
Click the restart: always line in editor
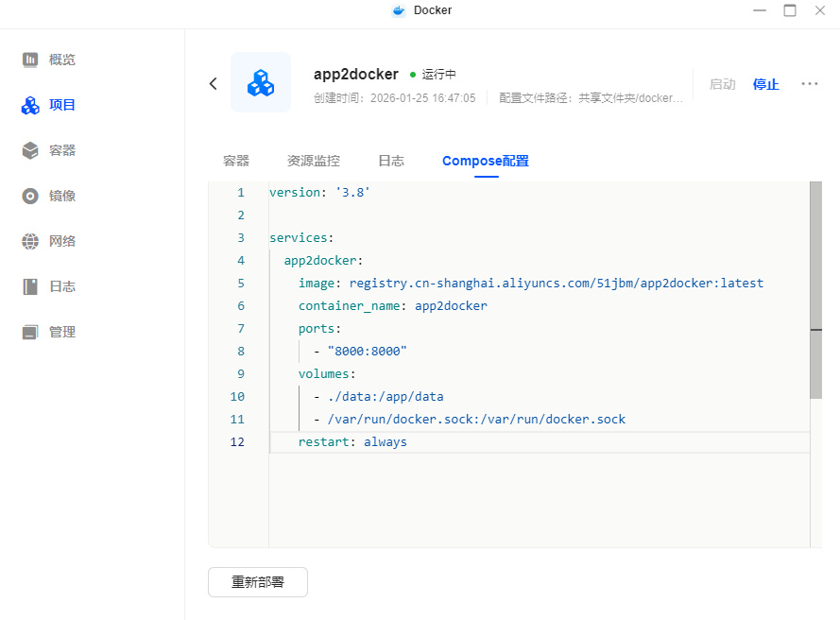[352, 441]
